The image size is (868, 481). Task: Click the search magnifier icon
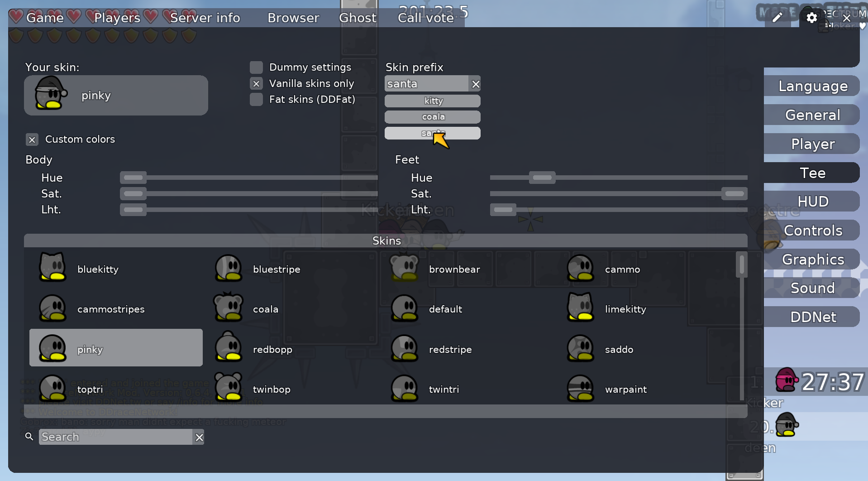point(29,437)
